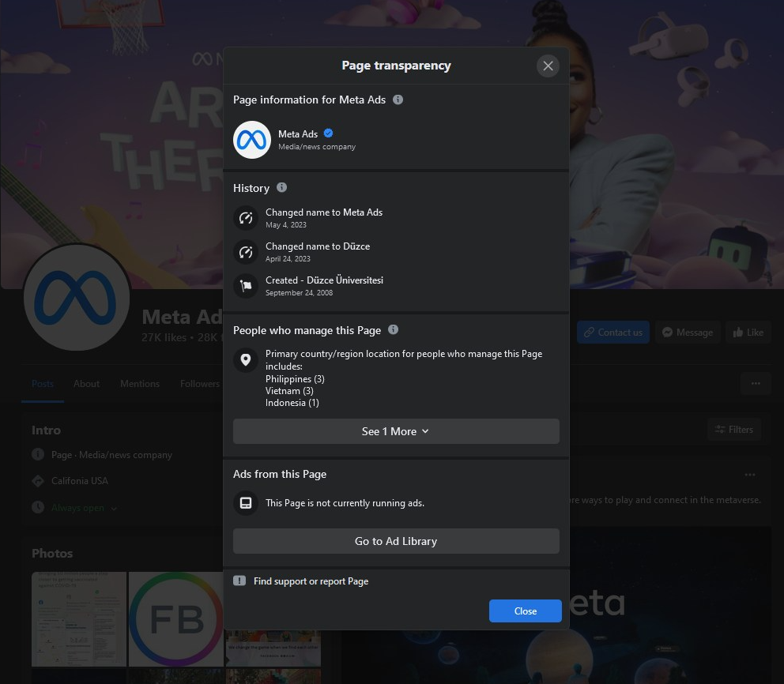Screen dimensions: 784x684
Task: Click the Meta Ads logo in dialog
Action: point(252,140)
